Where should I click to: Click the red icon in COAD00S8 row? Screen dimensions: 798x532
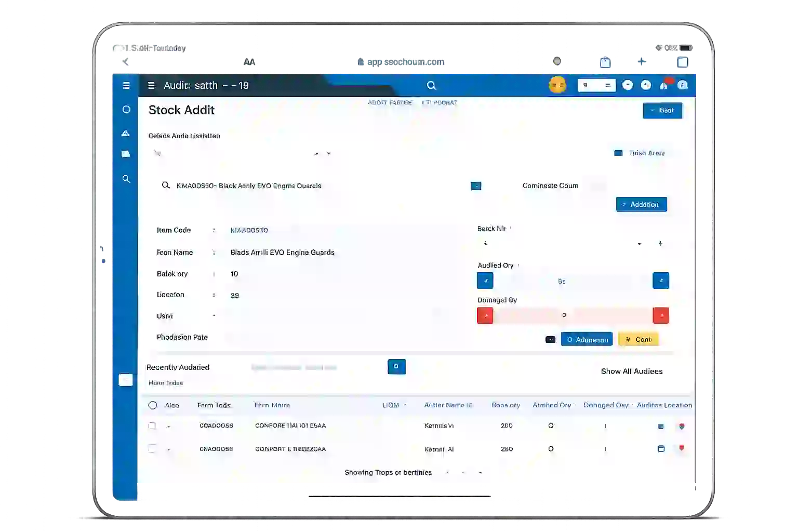click(x=682, y=426)
